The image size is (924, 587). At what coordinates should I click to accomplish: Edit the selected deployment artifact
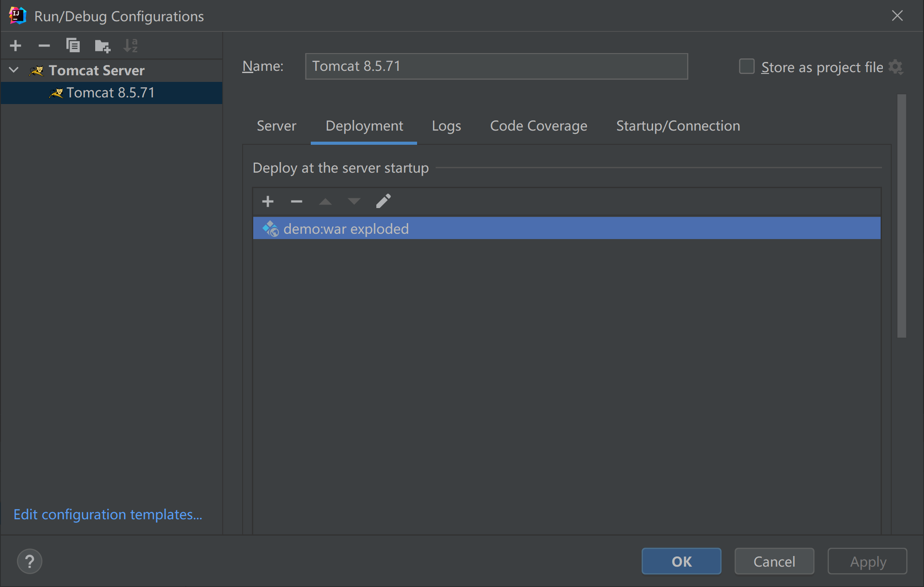pos(383,201)
